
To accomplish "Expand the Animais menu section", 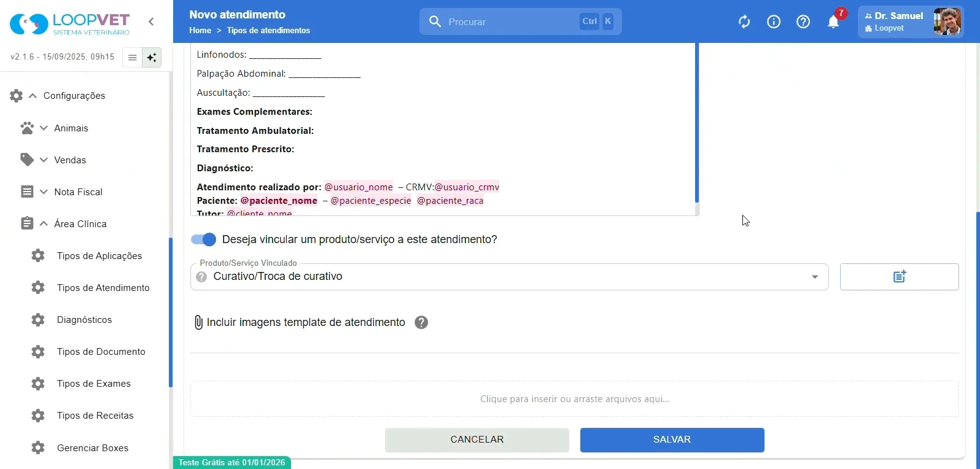I will (55, 128).
